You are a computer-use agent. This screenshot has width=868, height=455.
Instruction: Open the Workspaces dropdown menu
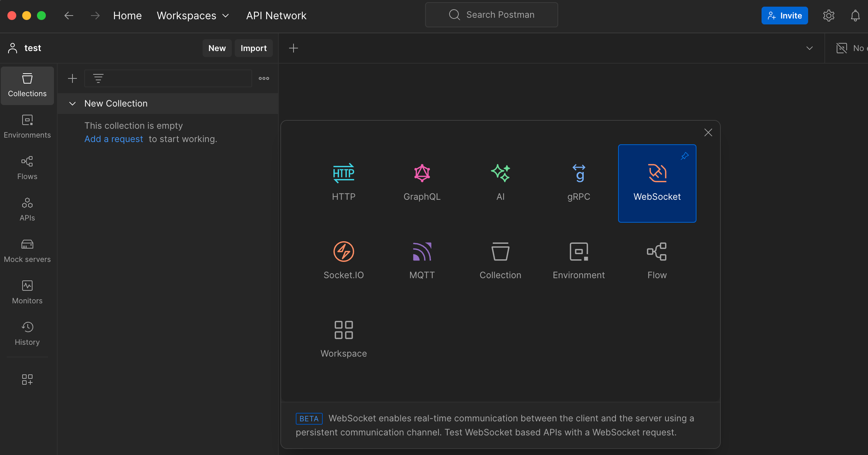193,16
